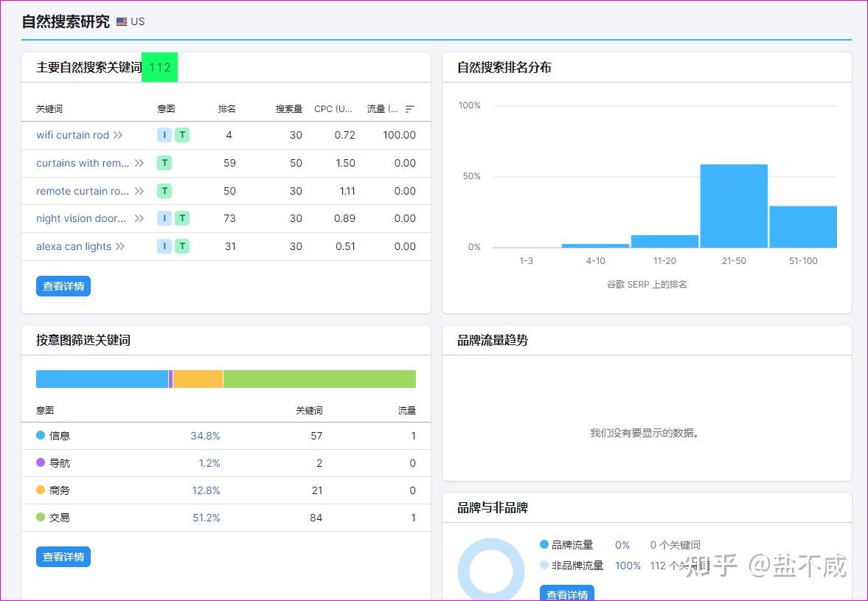Click 查看详情 button under intent table
This screenshot has height=601, width=868.
tap(63, 557)
